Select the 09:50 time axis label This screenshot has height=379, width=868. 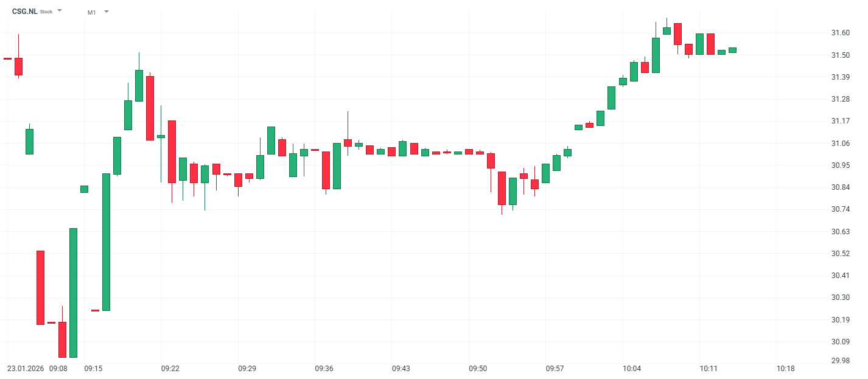tap(478, 369)
